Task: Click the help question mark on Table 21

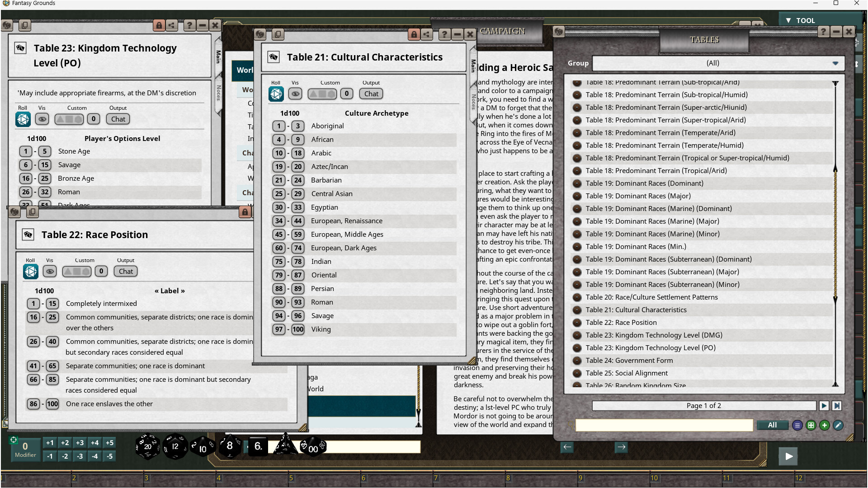Action: point(445,34)
